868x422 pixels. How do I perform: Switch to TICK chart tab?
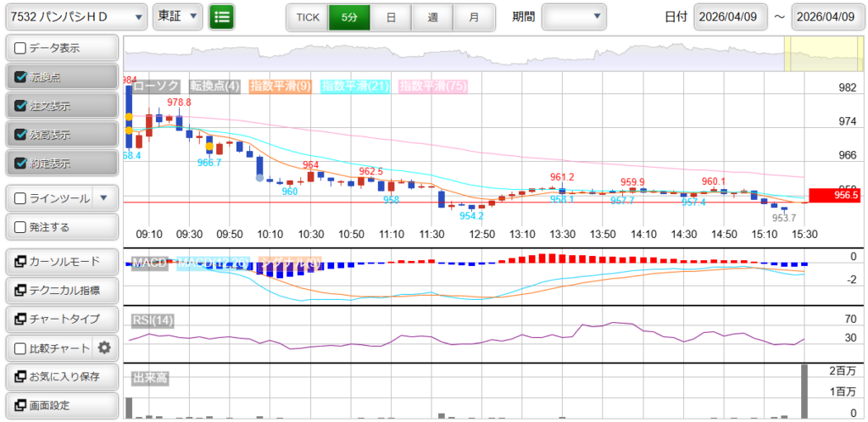point(307,16)
